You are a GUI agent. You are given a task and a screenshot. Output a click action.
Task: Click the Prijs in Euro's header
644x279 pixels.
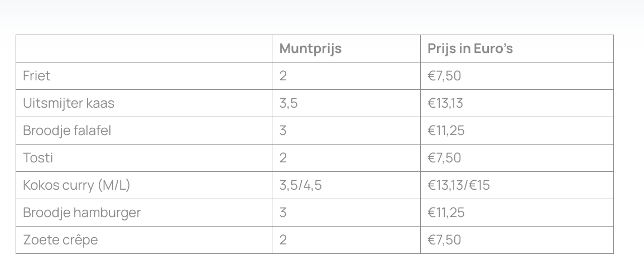coord(470,49)
